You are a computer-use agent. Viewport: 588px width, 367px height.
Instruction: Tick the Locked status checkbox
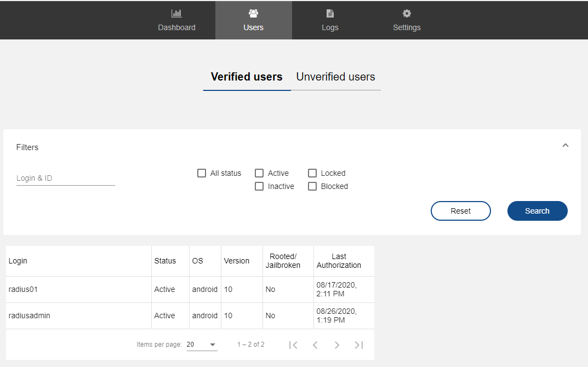(x=312, y=173)
